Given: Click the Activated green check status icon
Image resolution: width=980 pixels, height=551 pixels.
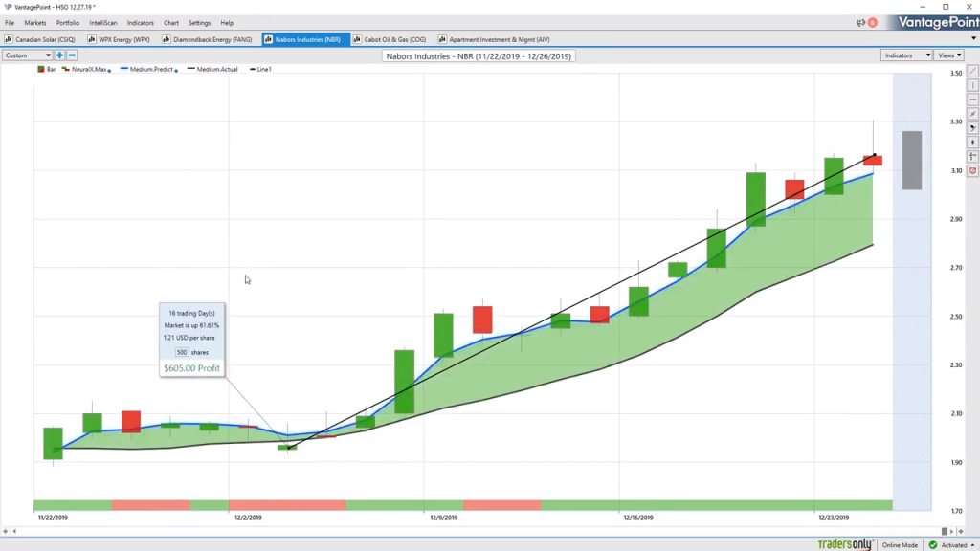Looking at the screenshot, I should [932, 544].
